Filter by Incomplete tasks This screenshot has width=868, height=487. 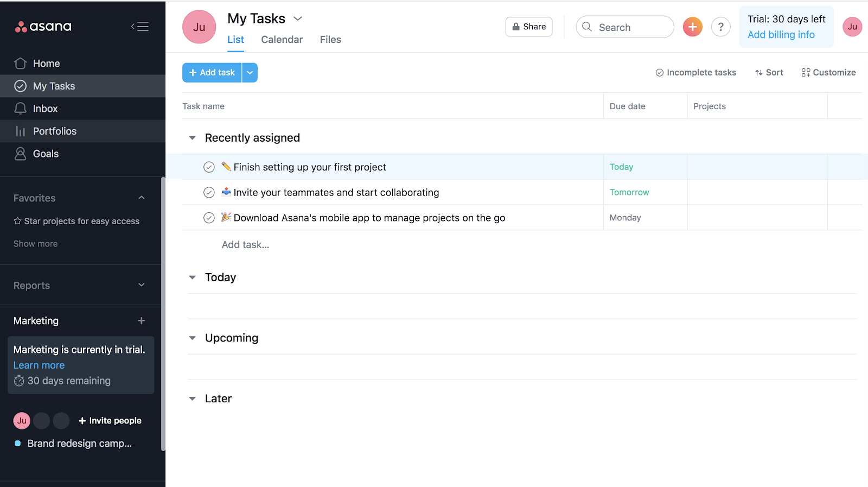coord(696,73)
